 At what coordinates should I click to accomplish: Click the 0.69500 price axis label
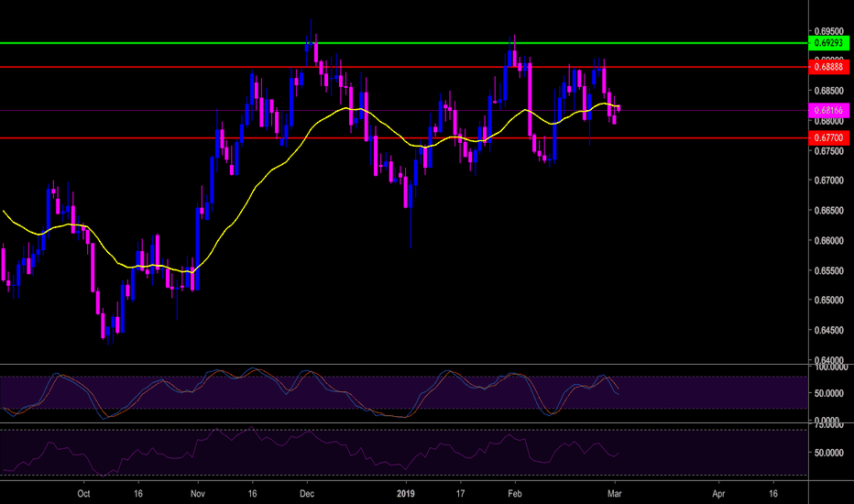(x=828, y=30)
